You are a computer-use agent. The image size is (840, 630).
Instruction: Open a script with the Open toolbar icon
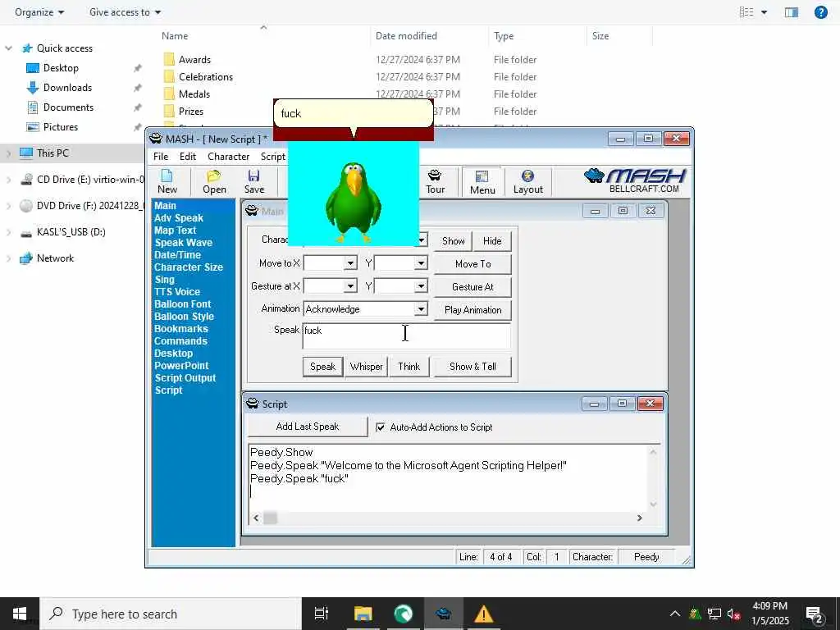click(x=214, y=181)
